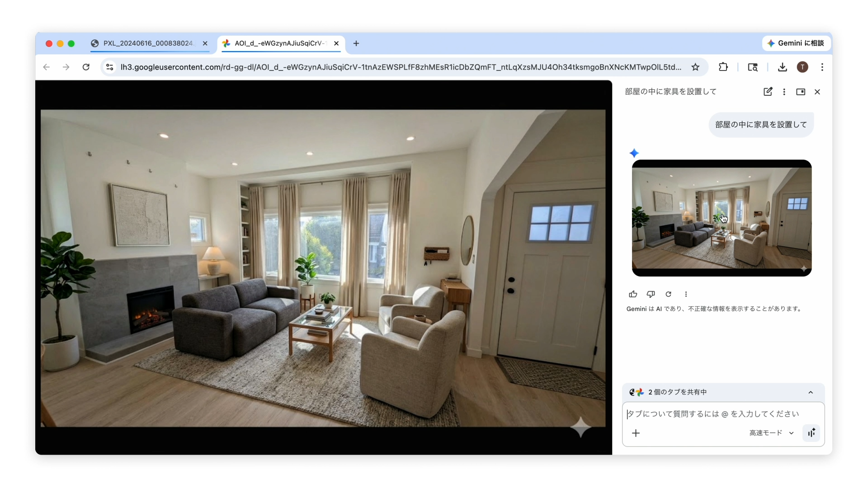868x488 pixels.
Task: Bookmark the current page
Action: (x=696, y=67)
